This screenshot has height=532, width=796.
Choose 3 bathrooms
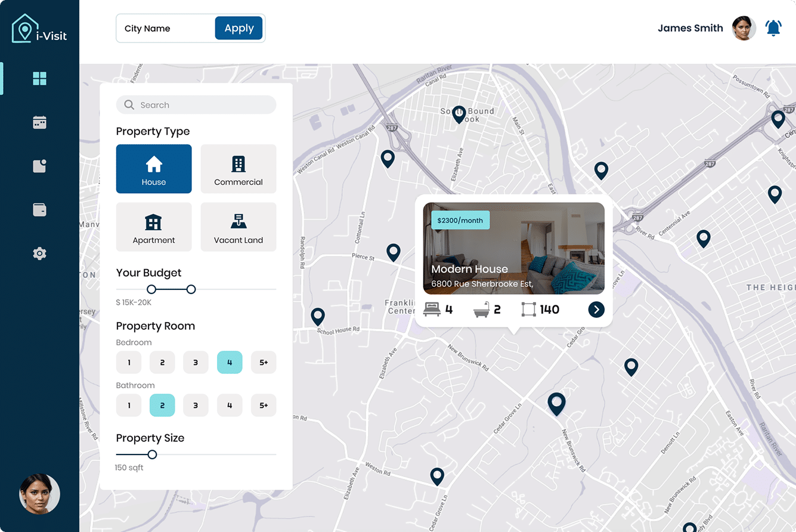tap(196, 406)
